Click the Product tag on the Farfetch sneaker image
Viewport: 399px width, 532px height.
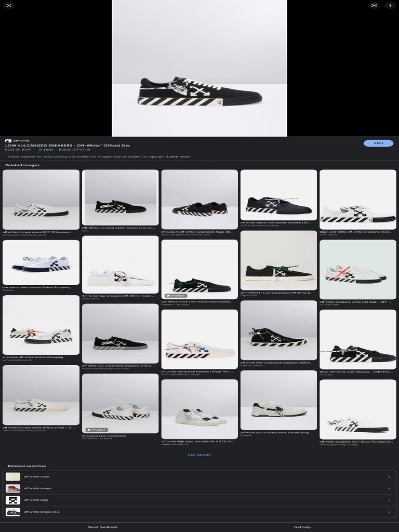tap(176, 296)
